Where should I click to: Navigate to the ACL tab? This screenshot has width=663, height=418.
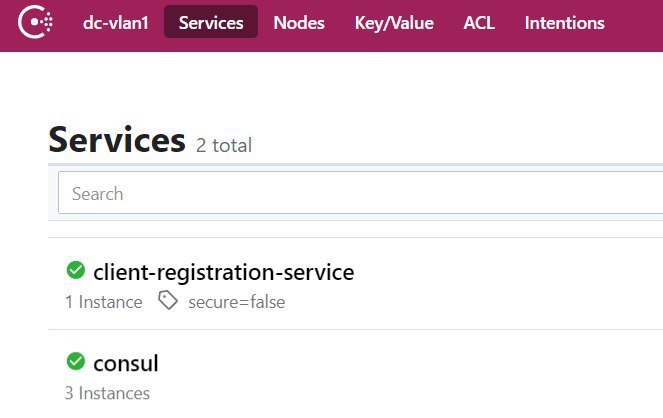click(479, 23)
